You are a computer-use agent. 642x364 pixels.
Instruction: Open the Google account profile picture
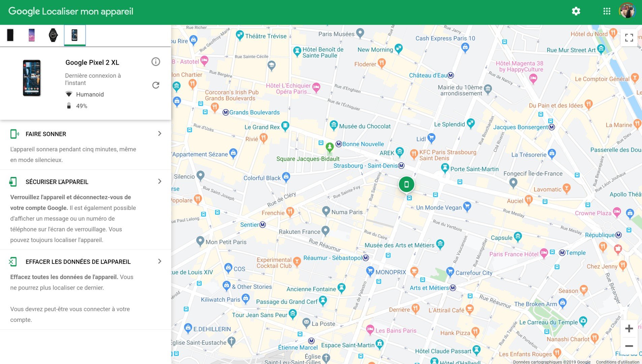(x=627, y=11)
